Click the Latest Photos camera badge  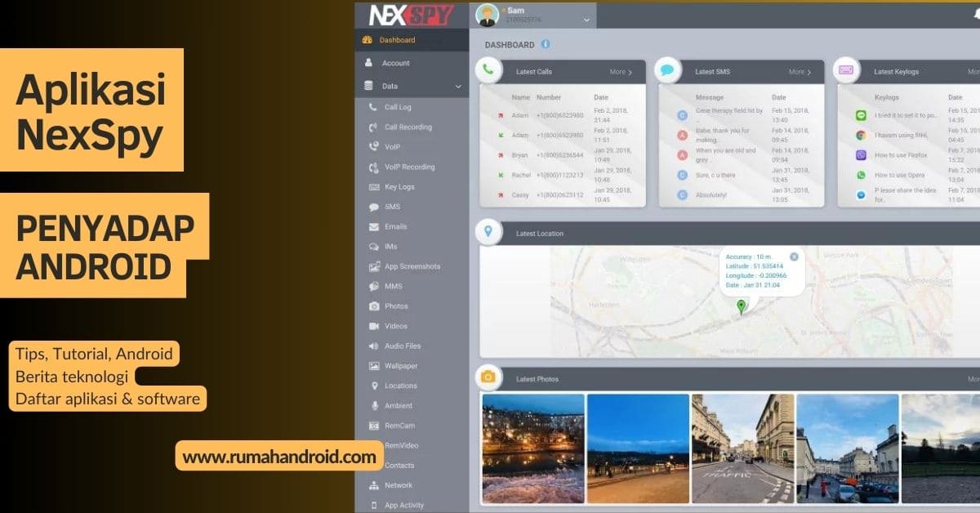tap(488, 377)
